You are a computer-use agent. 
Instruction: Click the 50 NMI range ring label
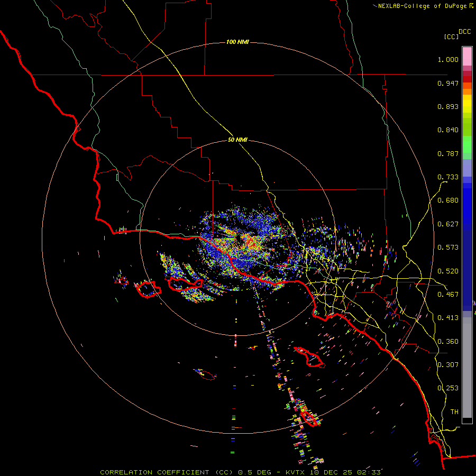coord(237,140)
